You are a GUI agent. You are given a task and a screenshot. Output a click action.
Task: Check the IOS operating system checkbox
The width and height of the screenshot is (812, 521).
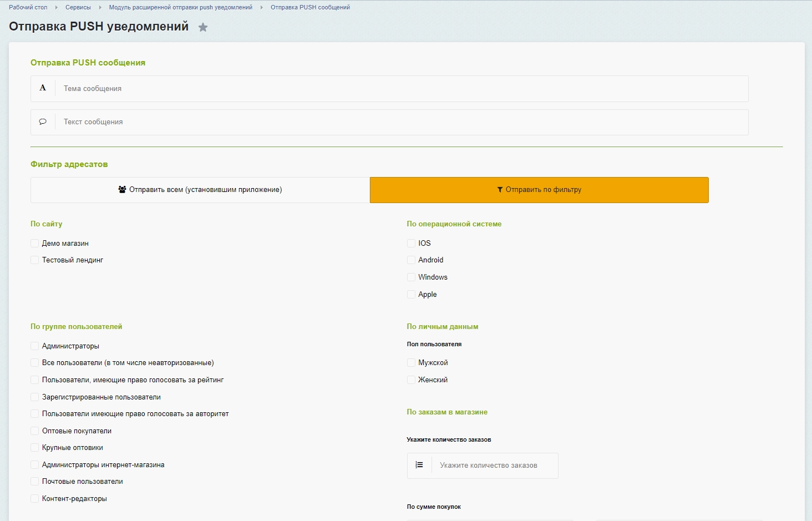pyautogui.click(x=411, y=244)
